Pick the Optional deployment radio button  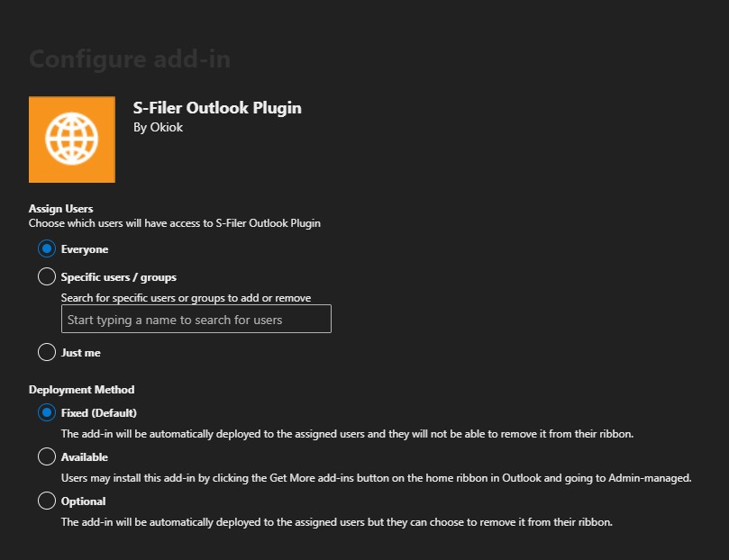tap(47, 501)
